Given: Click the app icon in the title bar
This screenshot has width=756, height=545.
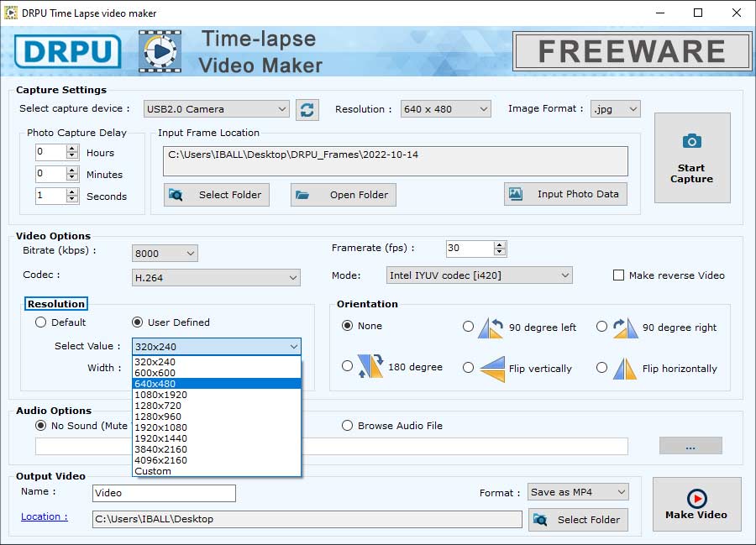Looking at the screenshot, I should (x=11, y=13).
